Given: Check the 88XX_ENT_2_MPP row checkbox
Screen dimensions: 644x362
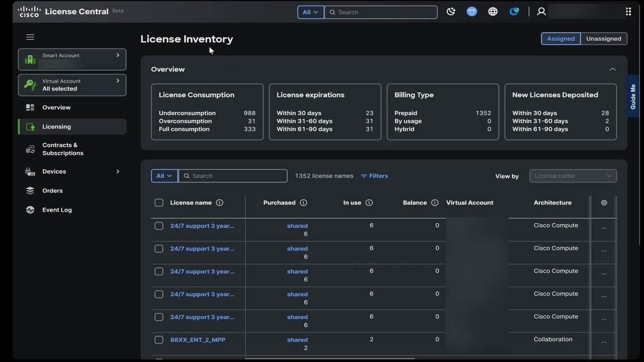Looking at the screenshot, I should (x=159, y=340).
